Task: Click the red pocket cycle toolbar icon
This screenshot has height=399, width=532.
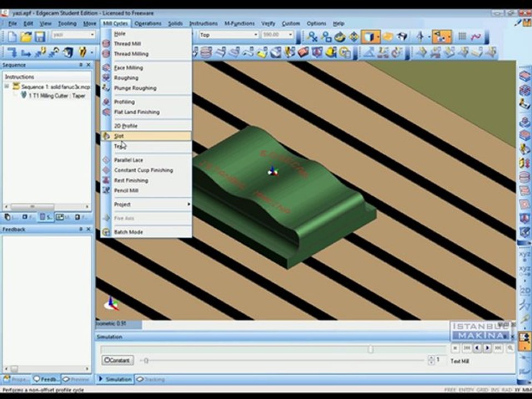Action: pyautogui.click(x=303, y=53)
